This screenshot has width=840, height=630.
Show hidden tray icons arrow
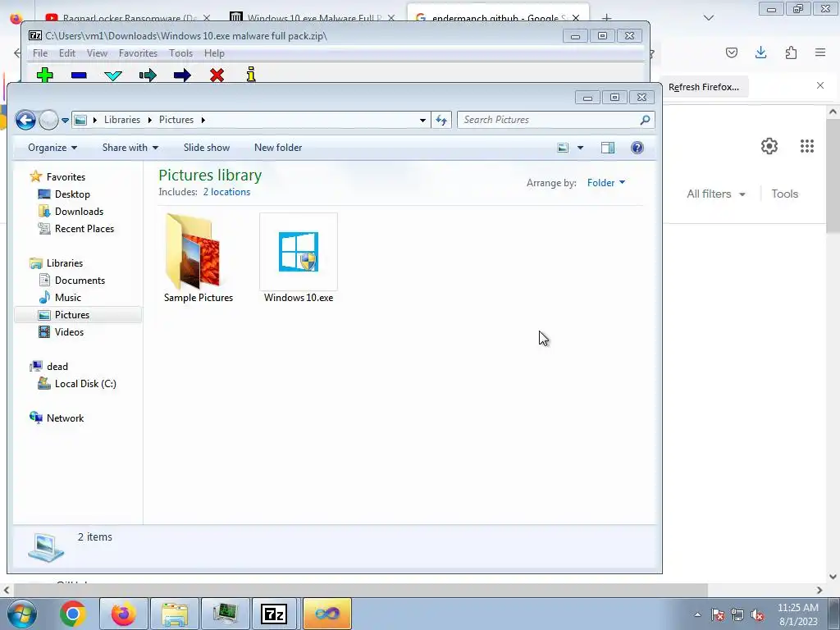(697, 614)
